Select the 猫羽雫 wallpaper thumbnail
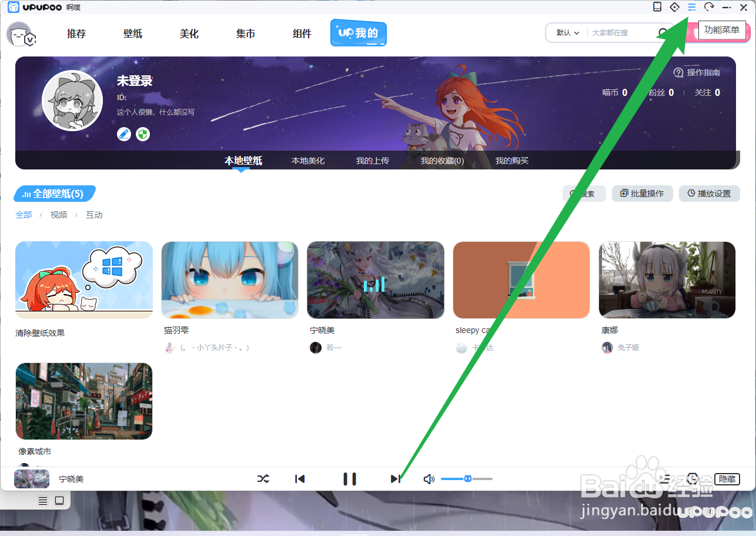The width and height of the screenshot is (756, 536). (230, 280)
